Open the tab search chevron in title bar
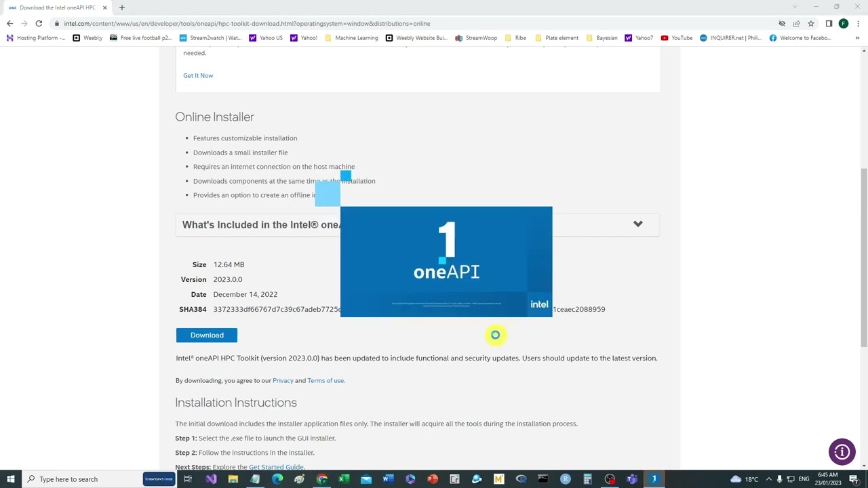Viewport: 868px width, 488px height. click(795, 7)
